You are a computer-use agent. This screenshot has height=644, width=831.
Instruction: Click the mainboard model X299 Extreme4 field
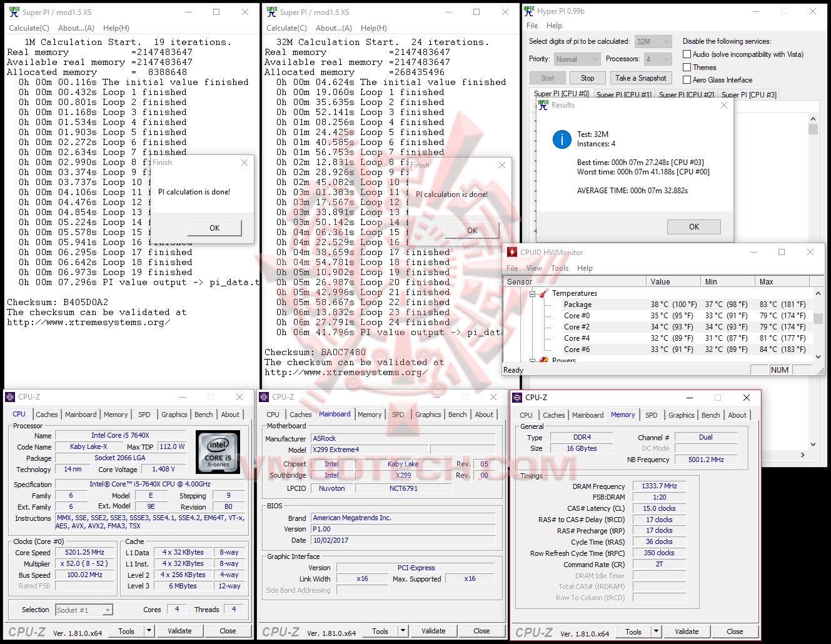click(369, 450)
